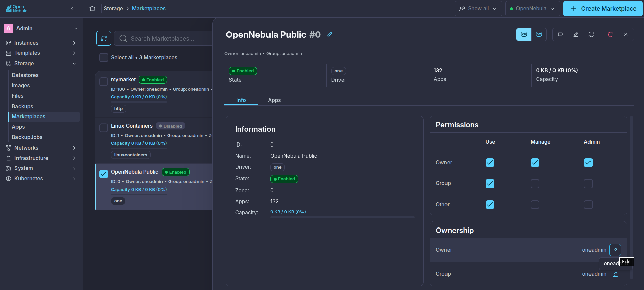Collapse the Storage menu
The height and width of the screenshot is (290, 644).
[41, 64]
